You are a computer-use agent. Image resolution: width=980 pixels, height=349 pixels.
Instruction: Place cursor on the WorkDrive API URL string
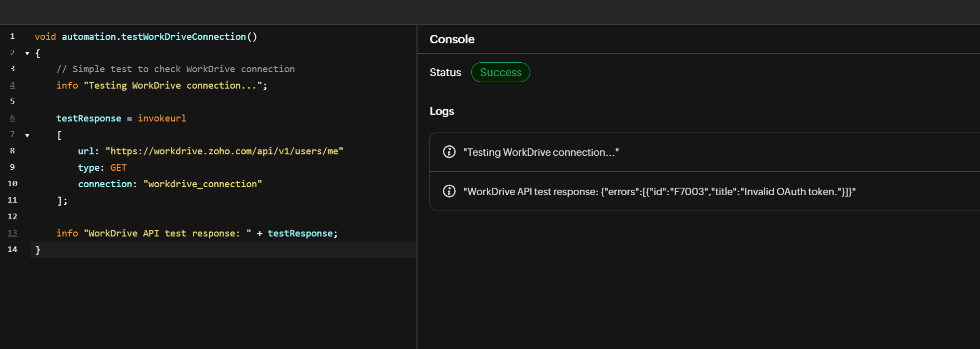(224, 151)
